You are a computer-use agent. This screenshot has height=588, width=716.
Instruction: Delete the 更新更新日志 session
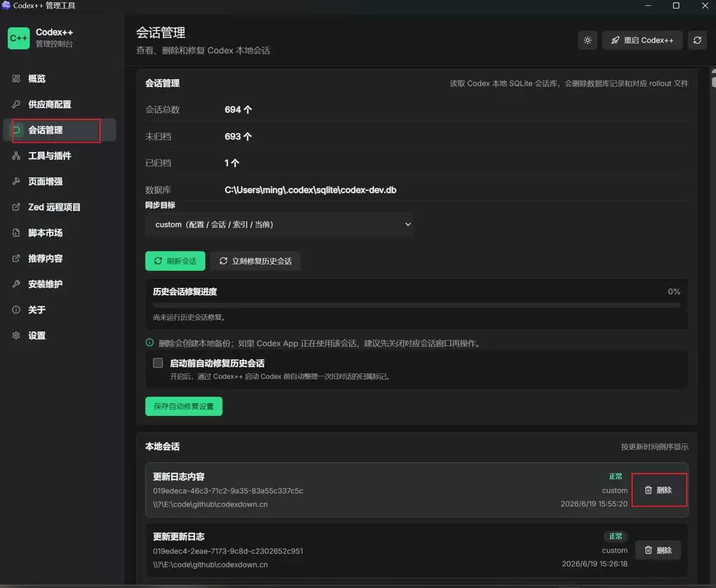click(x=658, y=550)
